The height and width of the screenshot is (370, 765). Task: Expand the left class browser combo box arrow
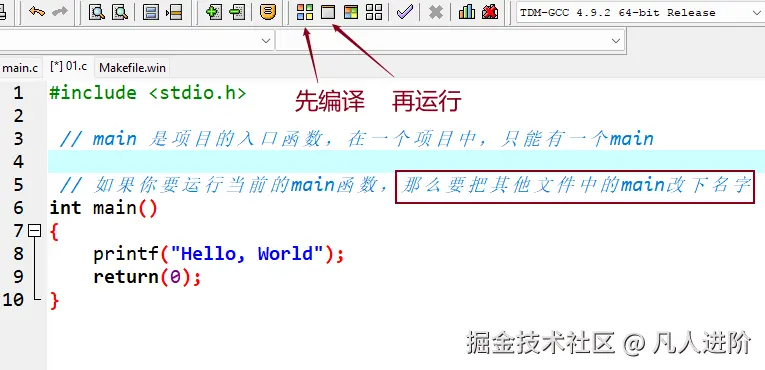coord(266,41)
